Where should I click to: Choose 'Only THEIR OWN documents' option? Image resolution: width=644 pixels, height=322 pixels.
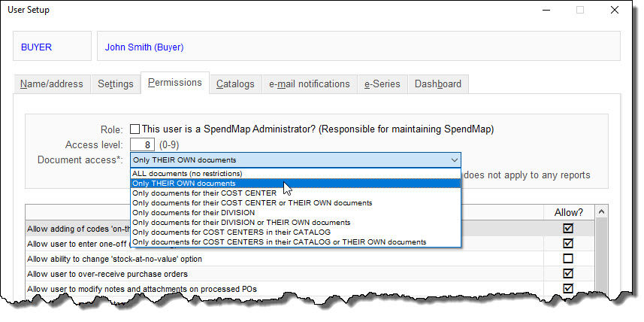pos(184,184)
